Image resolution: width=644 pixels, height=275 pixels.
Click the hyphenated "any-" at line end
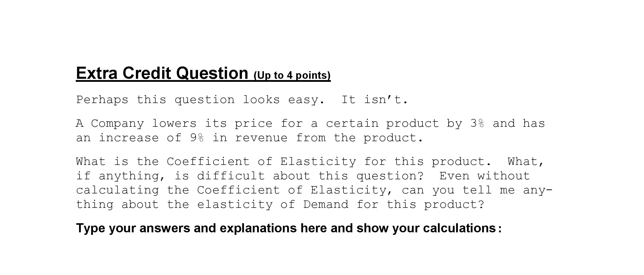537,190
